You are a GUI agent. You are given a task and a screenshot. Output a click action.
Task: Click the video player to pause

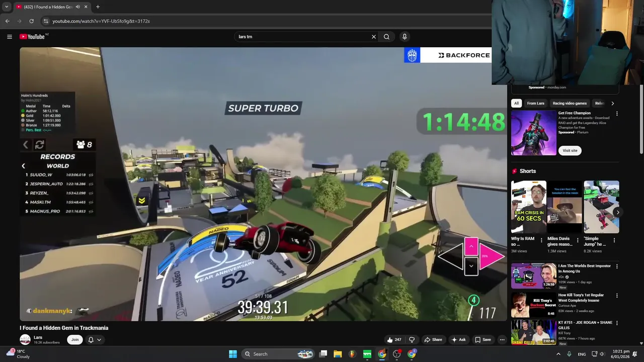[263, 184]
